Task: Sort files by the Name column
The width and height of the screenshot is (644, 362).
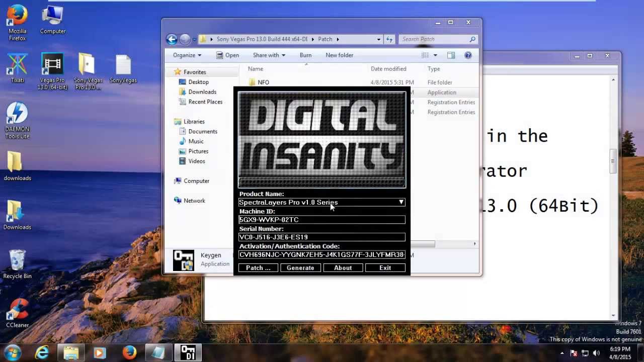Action: pyautogui.click(x=256, y=69)
